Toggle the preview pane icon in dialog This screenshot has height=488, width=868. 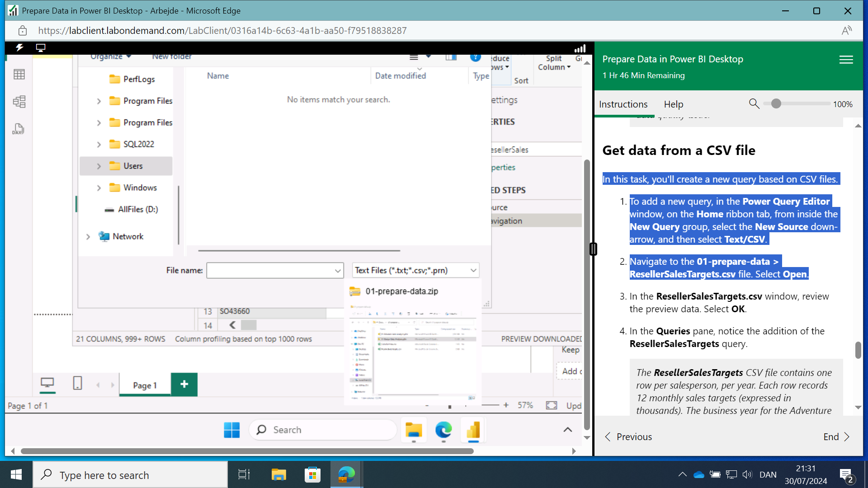pyautogui.click(x=451, y=57)
